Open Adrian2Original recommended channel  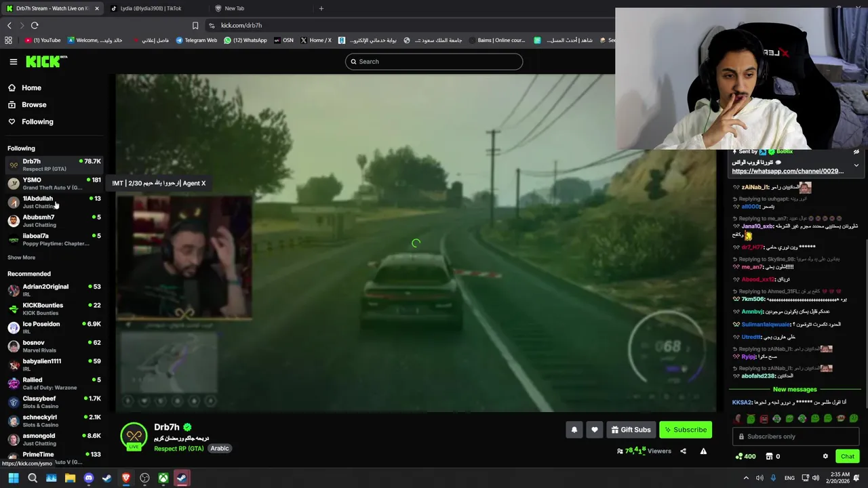(54, 290)
